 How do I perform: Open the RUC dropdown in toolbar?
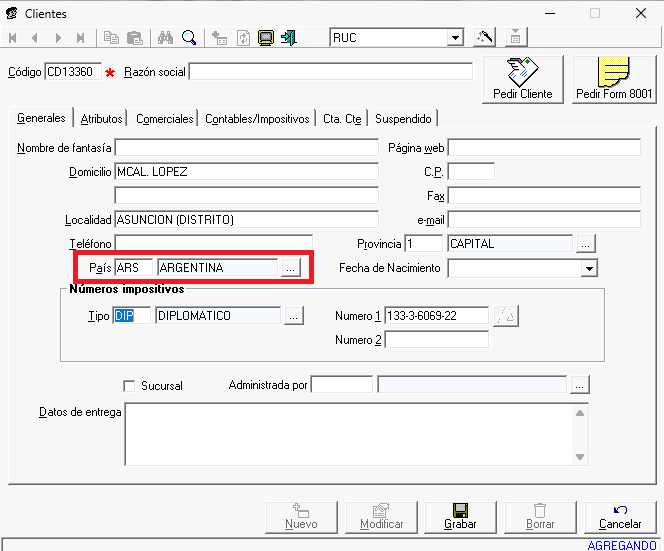tap(455, 38)
